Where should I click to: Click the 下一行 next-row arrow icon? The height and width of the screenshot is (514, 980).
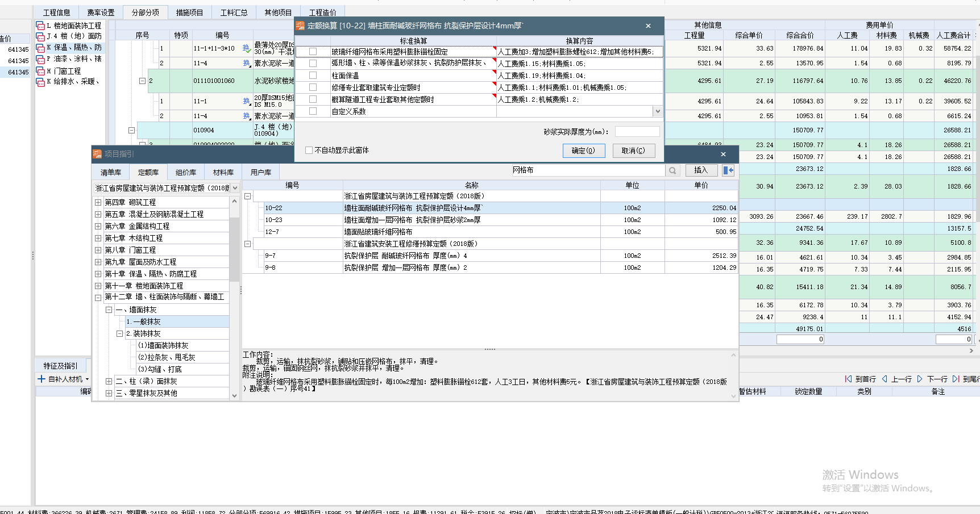click(x=920, y=379)
